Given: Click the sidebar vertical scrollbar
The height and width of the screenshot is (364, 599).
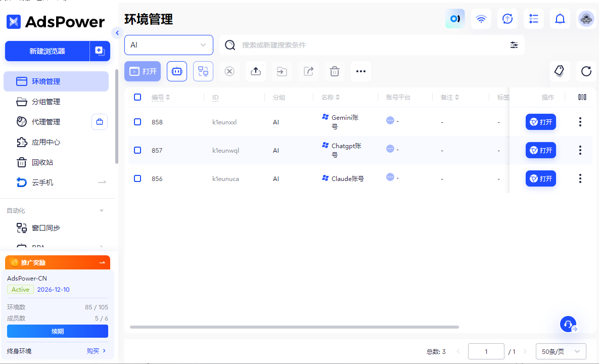Looking at the screenshot, I should (x=117, y=116).
